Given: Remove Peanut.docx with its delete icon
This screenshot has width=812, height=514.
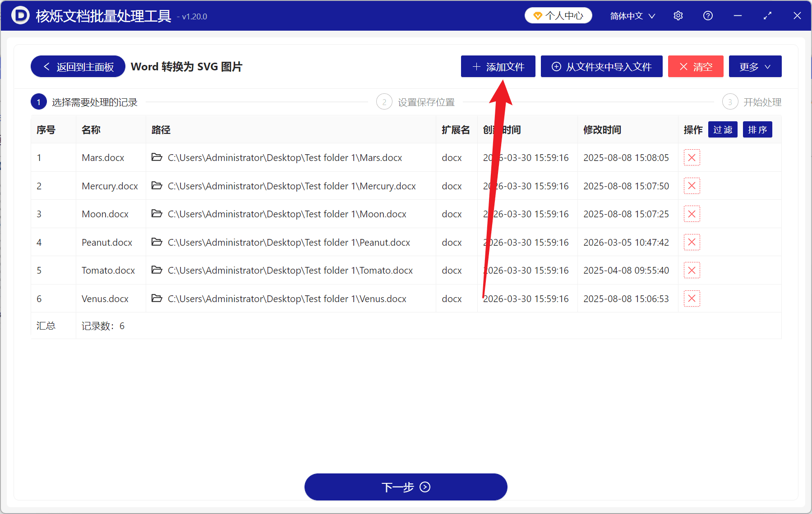Looking at the screenshot, I should coord(692,242).
